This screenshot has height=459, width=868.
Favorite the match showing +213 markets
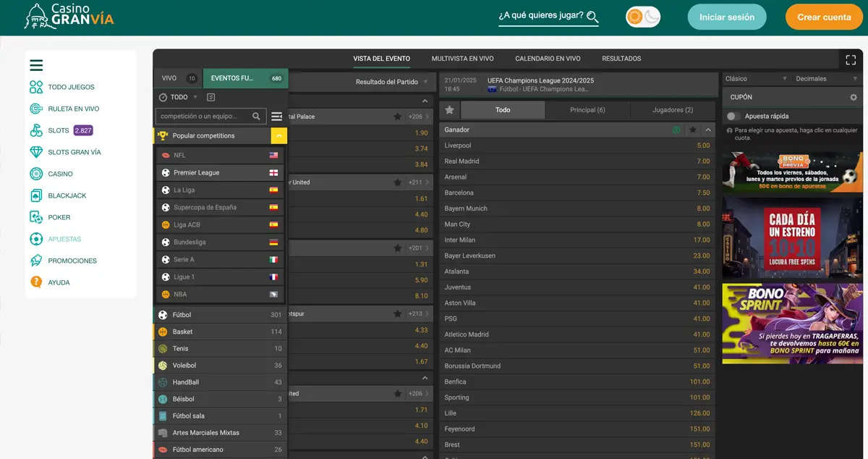[x=397, y=314]
